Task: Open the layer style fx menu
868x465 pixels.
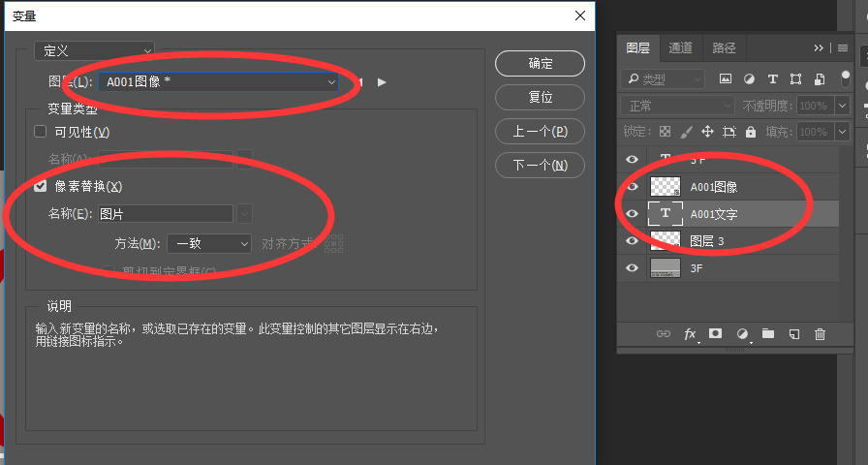Action: 691,333
